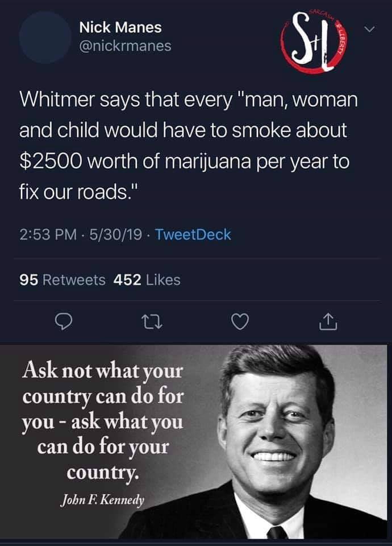Image resolution: width=392 pixels, height=546 pixels.
Task: Click the 5/30/19 date
Action: (115, 234)
